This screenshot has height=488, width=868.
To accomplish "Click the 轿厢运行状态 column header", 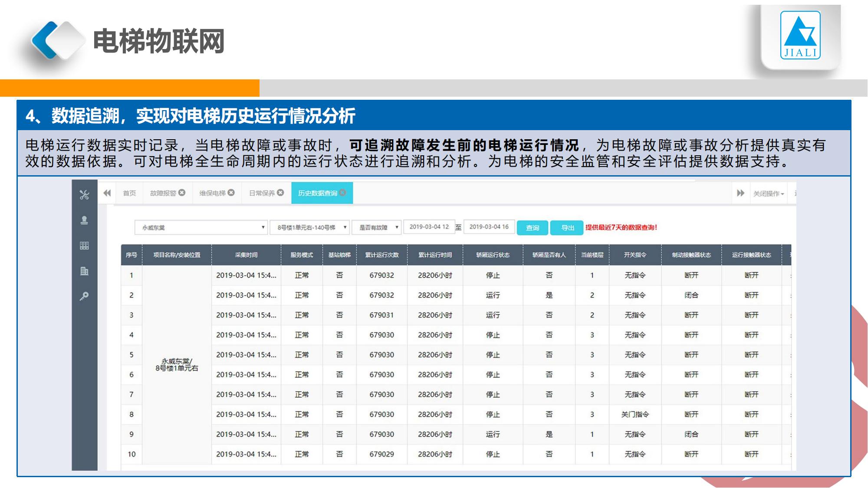I will point(493,255).
